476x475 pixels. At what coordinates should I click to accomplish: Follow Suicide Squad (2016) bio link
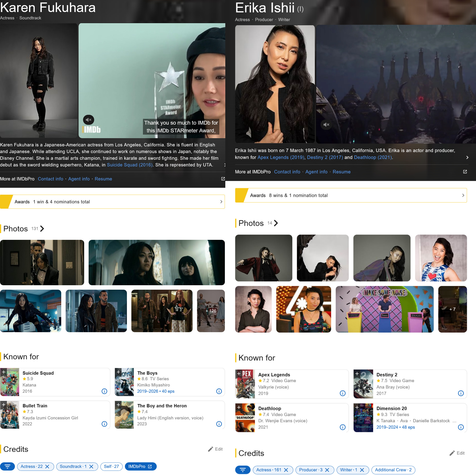(130, 165)
